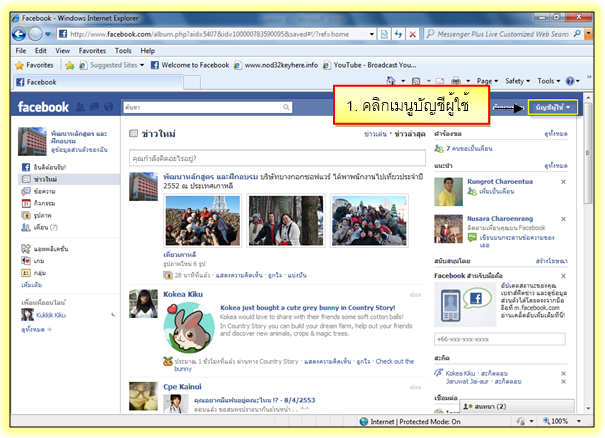605x438 pixels.
Task: Click the New Tab button
Action: click(192, 82)
